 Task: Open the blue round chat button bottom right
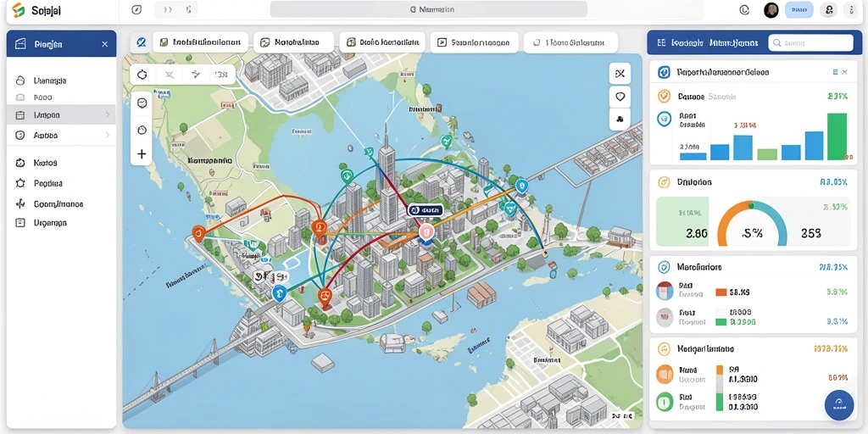pyautogui.click(x=838, y=404)
